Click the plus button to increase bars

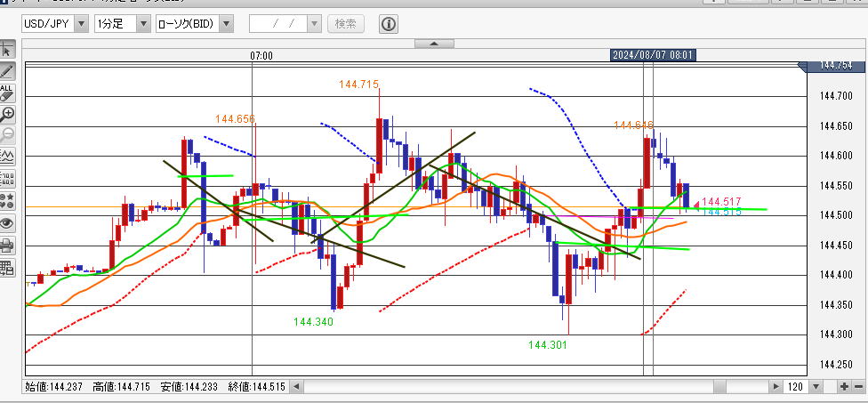843,387
